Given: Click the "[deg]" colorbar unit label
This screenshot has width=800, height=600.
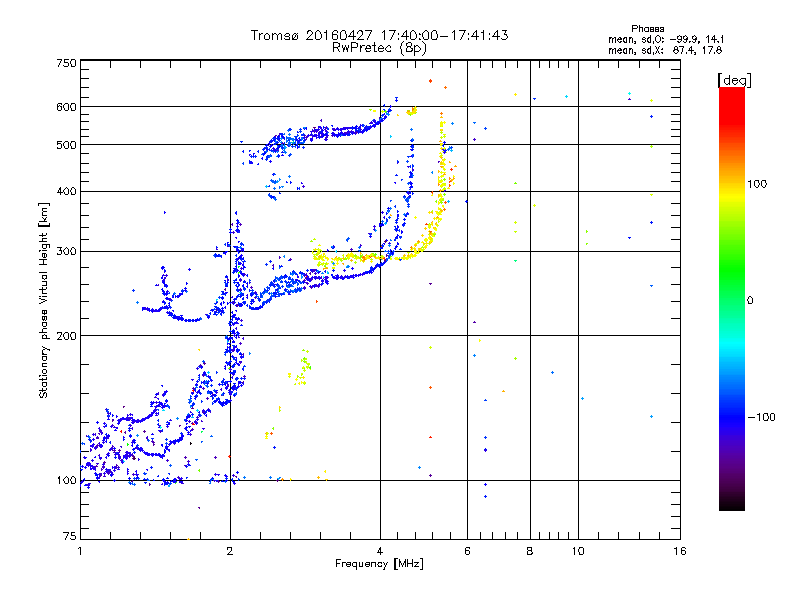Looking at the screenshot, I should (x=734, y=80).
